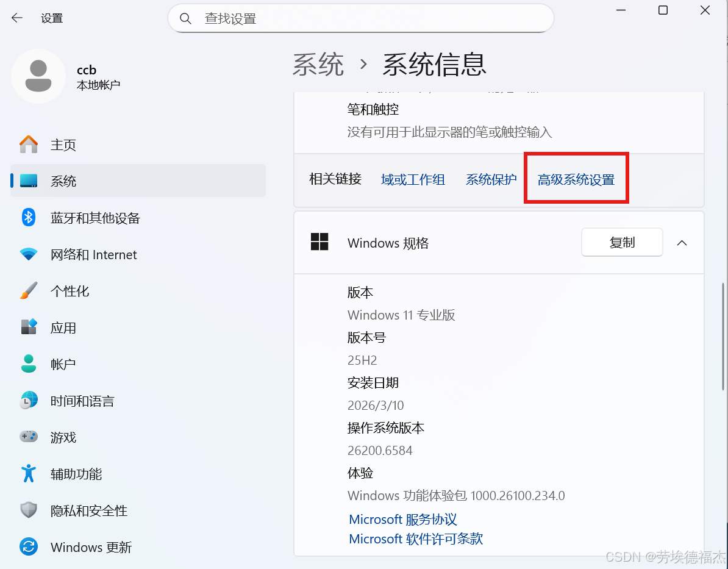Click the Accounts (帐户) person icon

pos(29,363)
